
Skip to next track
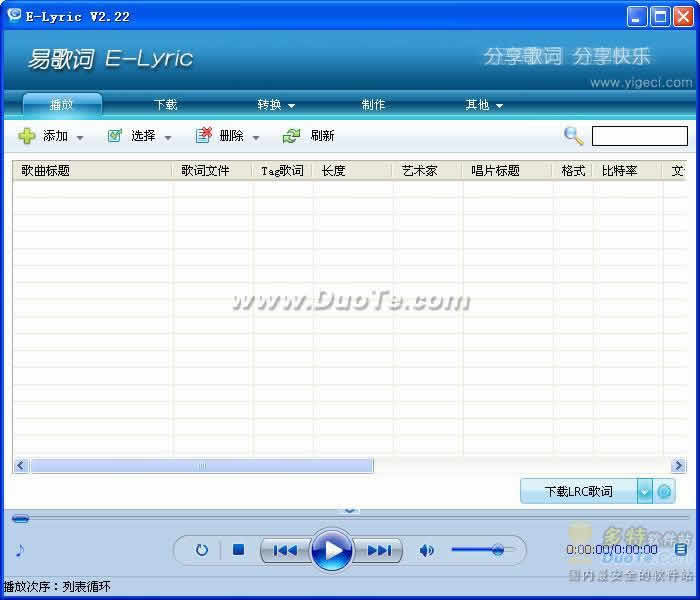tap(379, 550)
